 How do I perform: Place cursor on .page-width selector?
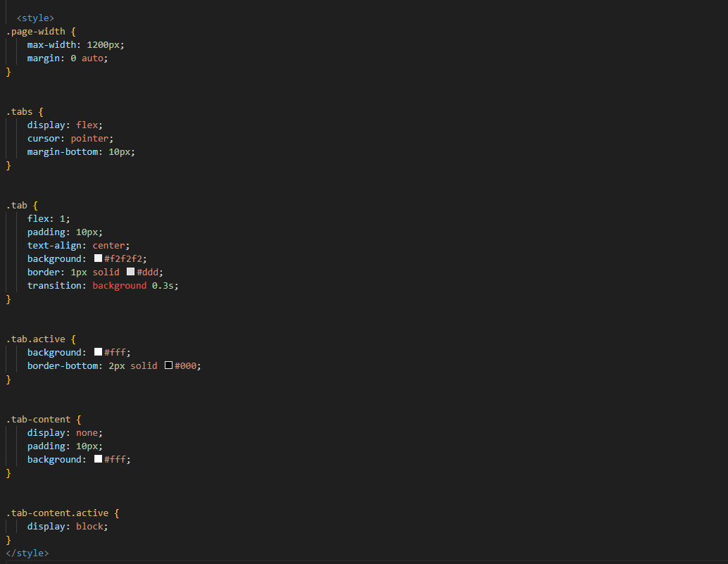click(x=35, y=32)
